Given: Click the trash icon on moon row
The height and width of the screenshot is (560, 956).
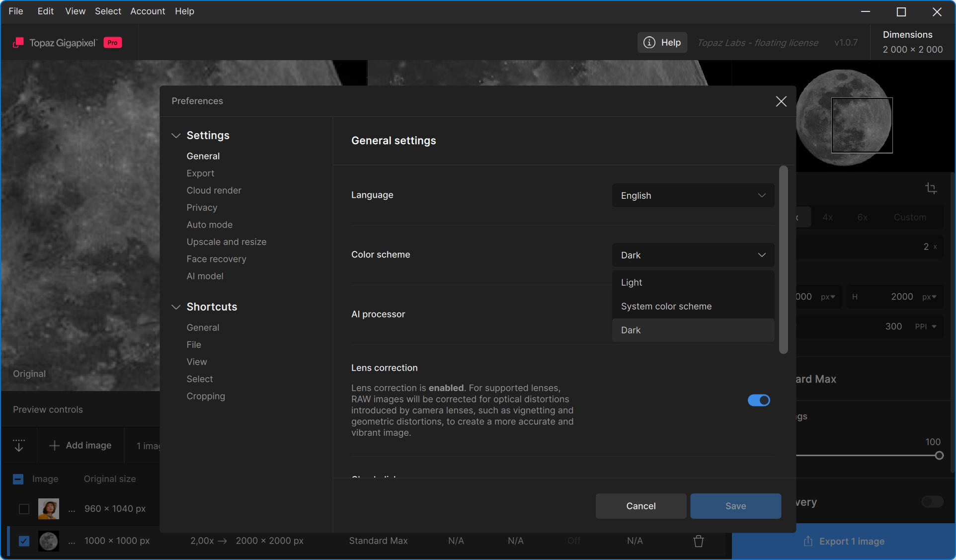Looking at the screenshot, I should pos(698,541).
